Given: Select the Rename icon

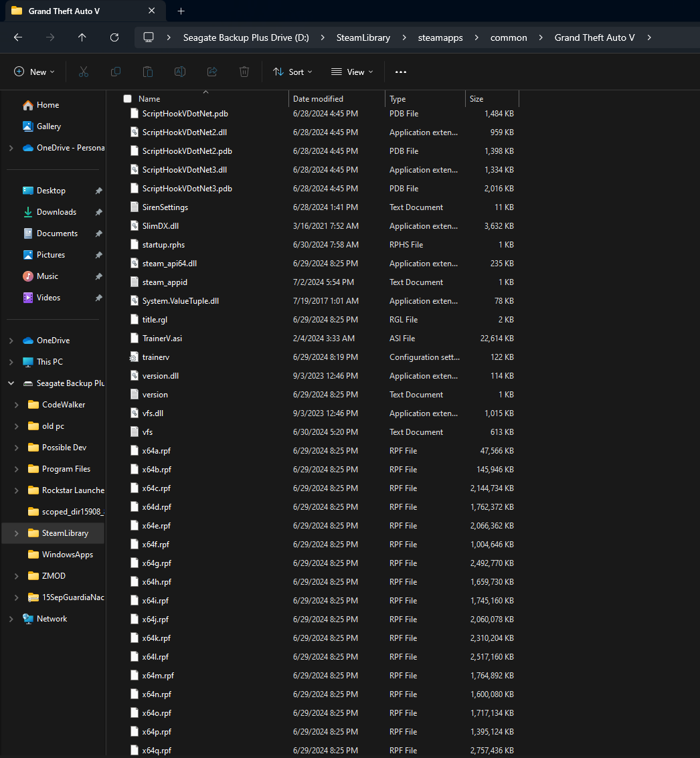Looking at the screenshot, I should pyautogui.click(x=179, y=72).
